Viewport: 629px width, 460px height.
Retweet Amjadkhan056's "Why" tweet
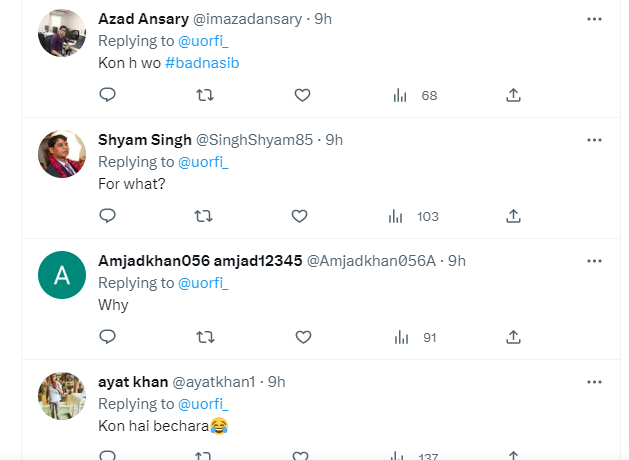pos(204,337)
